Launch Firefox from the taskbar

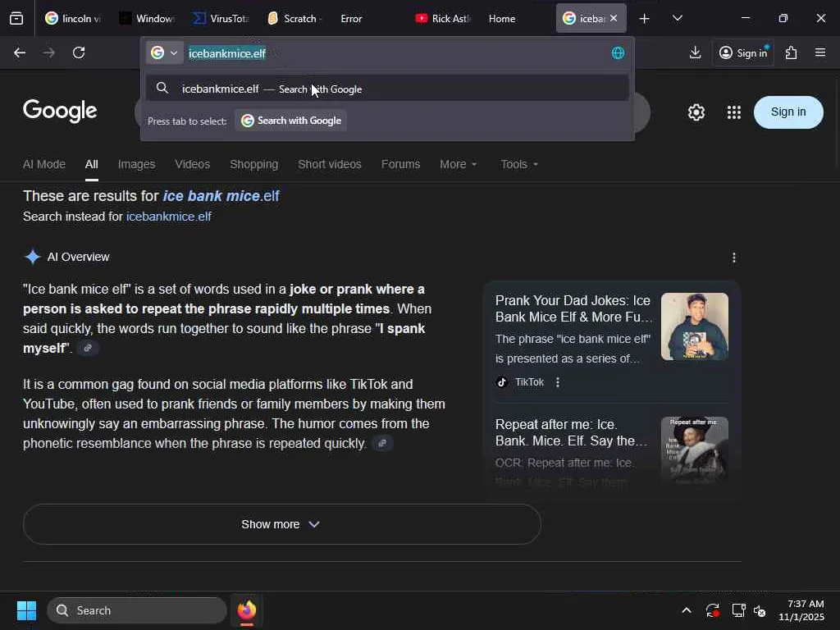(247, 610)
